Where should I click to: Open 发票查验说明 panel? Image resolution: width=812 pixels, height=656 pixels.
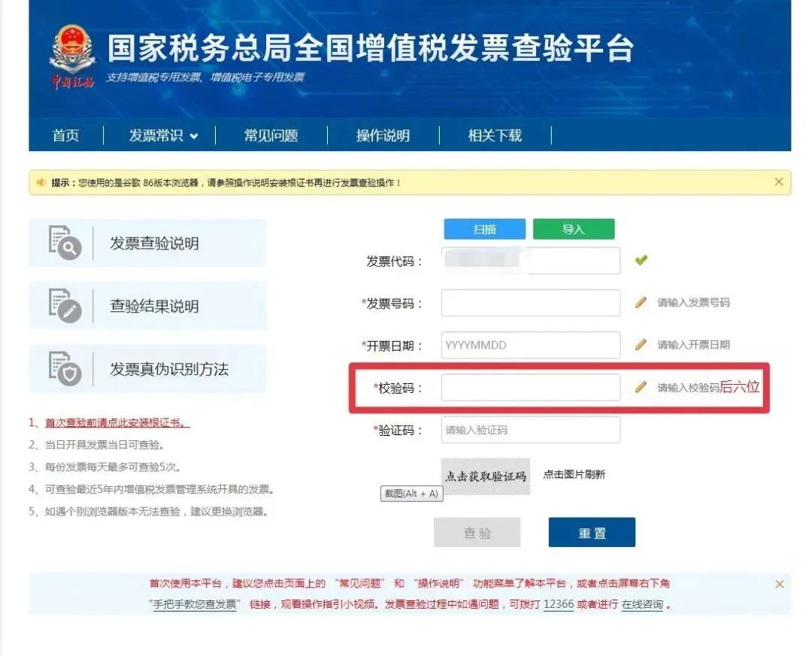[x=148, y=243]
